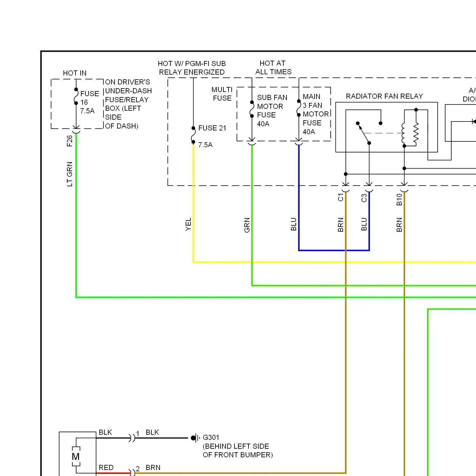Viewport: 476px width, 476px height.
Task: Click the 'YEL' wire label
Action: pyautogui.click(x=188, y=224)
